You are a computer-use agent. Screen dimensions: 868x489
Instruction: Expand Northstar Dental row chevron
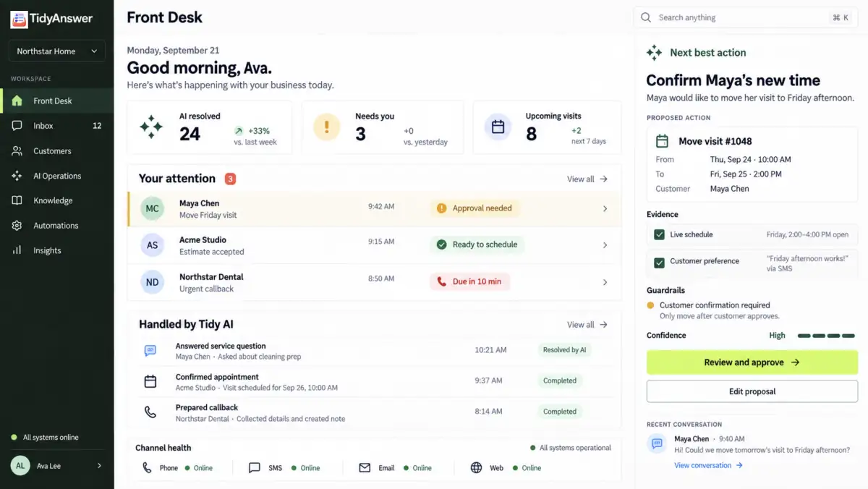click(x=605, y=282)
